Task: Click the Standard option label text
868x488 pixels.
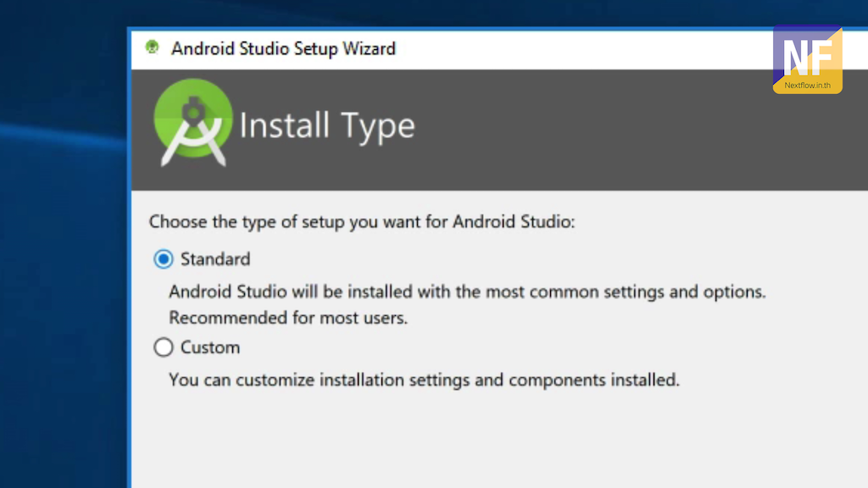Action: 216,259
